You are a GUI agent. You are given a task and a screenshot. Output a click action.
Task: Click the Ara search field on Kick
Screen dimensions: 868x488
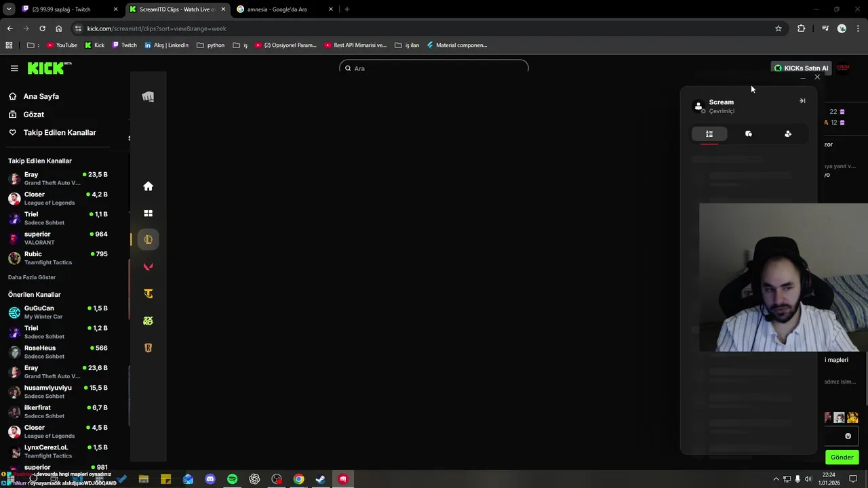pos(434,68)
